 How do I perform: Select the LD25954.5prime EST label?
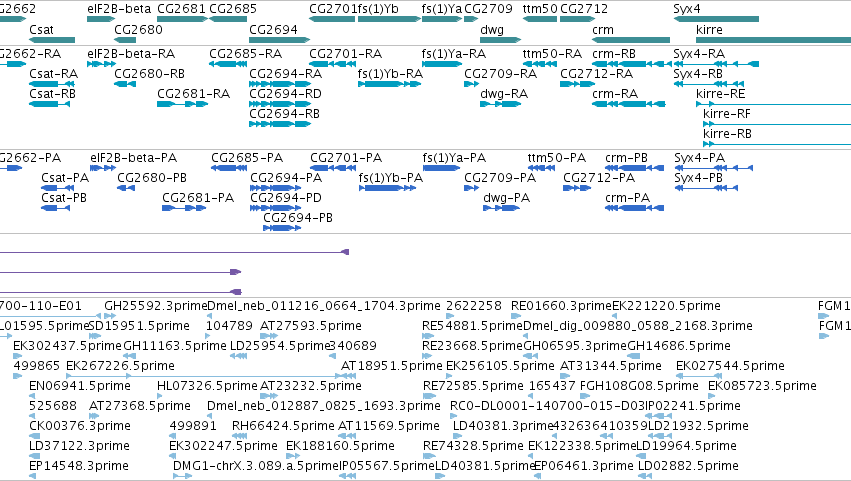281,346
